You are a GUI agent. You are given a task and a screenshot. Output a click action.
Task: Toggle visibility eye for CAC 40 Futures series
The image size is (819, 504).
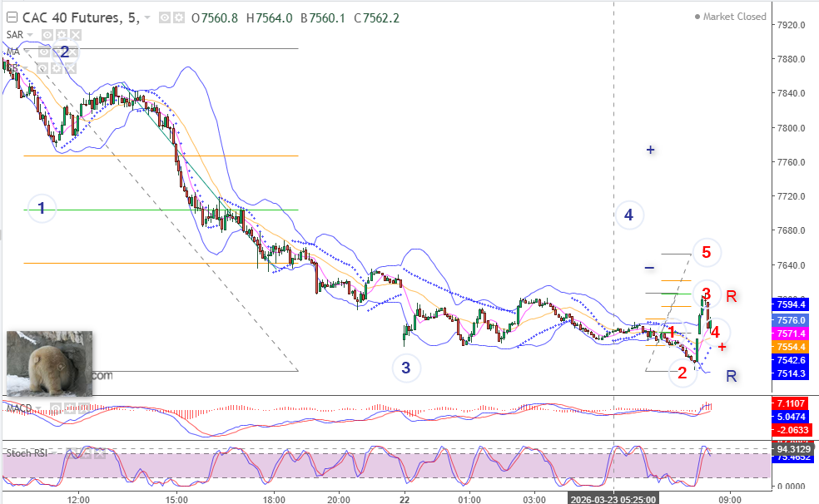click(165, 17)
